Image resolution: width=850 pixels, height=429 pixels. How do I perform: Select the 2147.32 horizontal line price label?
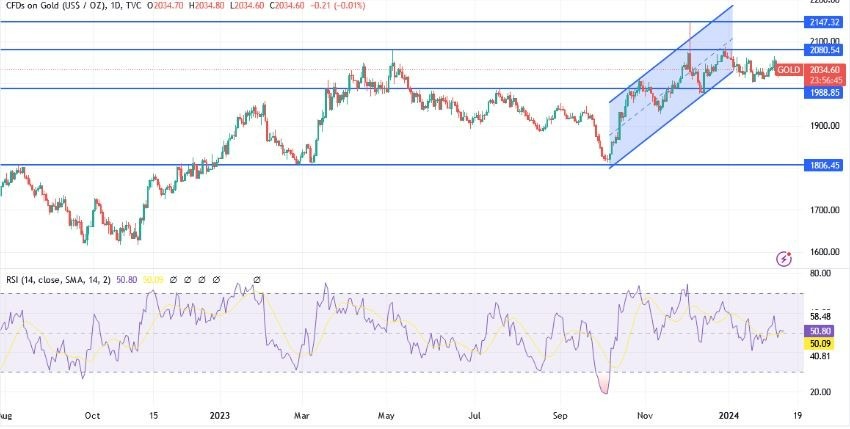823,22
